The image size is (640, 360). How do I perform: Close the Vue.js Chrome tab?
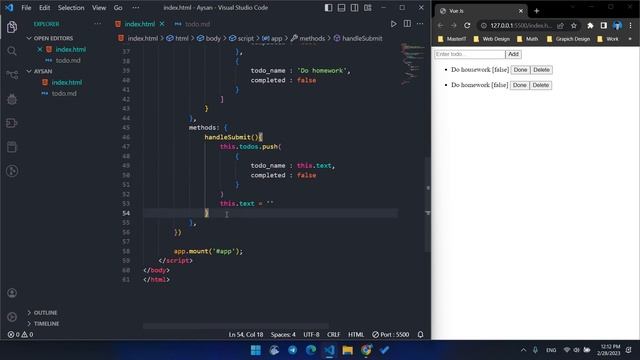520,11
